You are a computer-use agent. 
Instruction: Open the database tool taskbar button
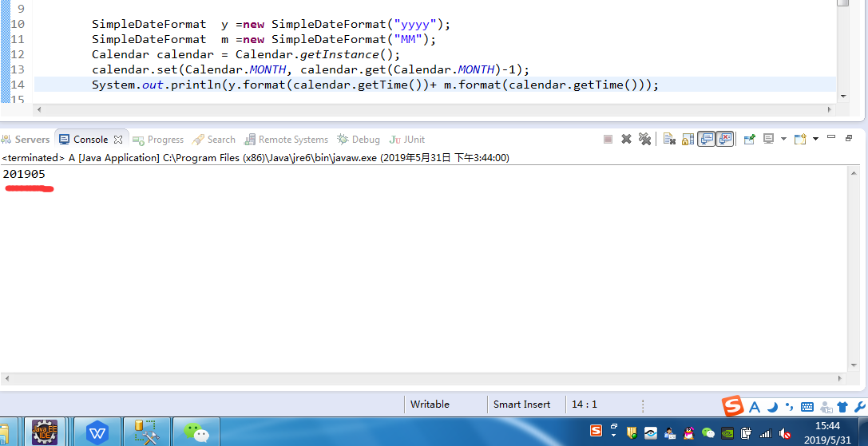coord(147,432)
